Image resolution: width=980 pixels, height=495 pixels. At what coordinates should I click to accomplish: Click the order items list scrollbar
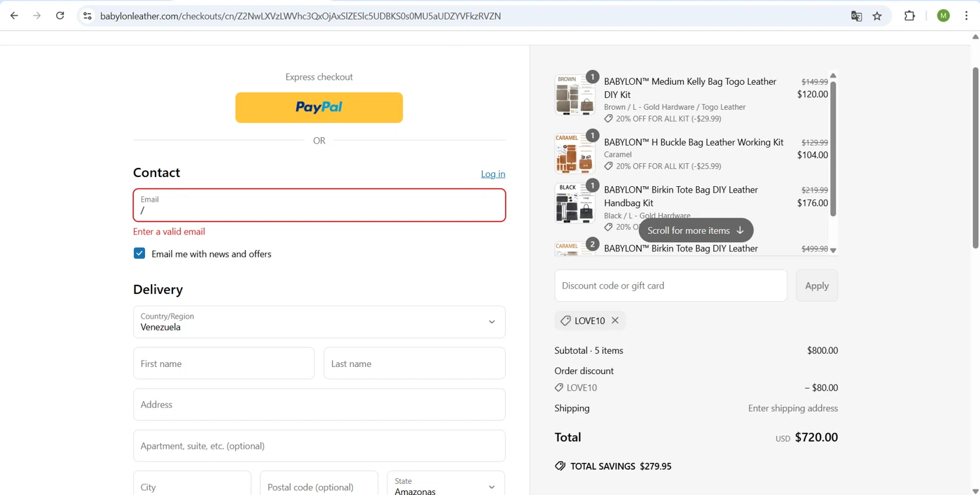(x=833, y=149)
